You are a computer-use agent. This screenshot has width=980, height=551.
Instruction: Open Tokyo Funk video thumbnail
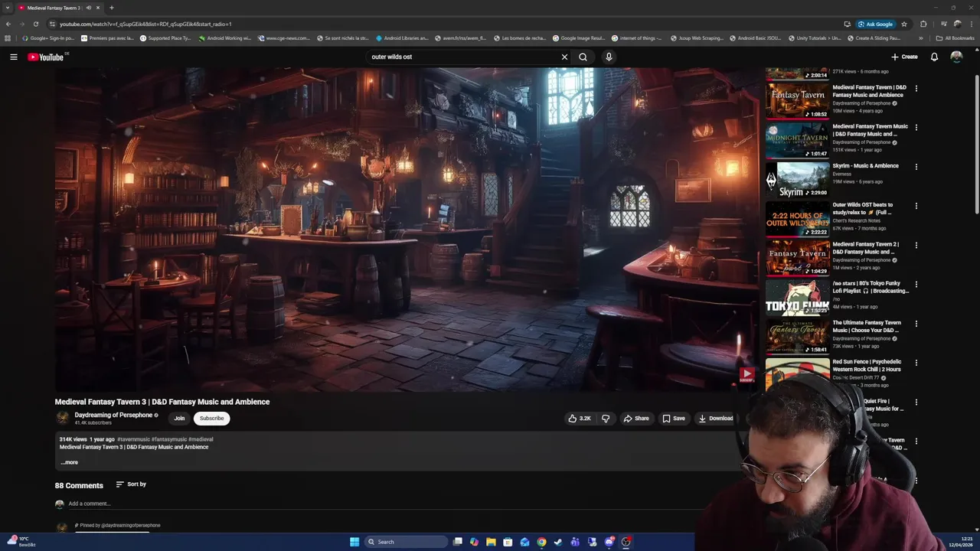(797, 298)
